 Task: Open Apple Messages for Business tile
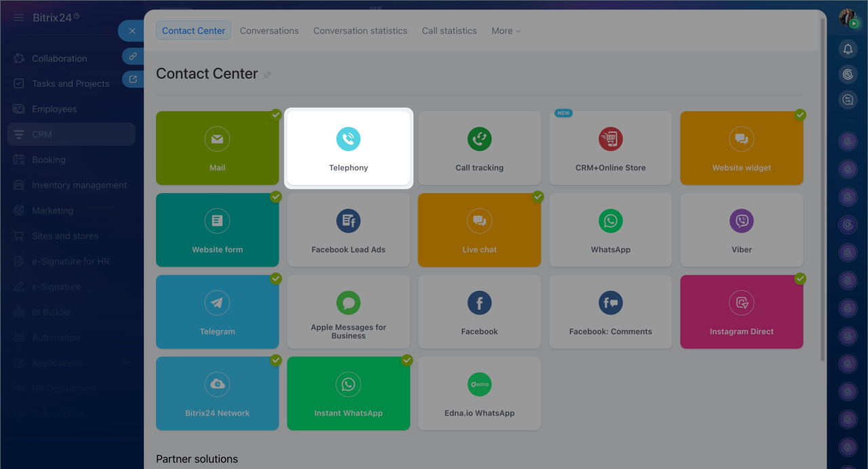pos(349,312)
